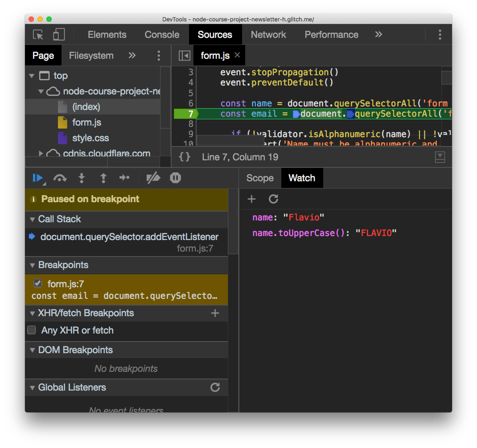The image size is (477, 448).
Task: Resume script execution with play button
Action: coord(38,178)
